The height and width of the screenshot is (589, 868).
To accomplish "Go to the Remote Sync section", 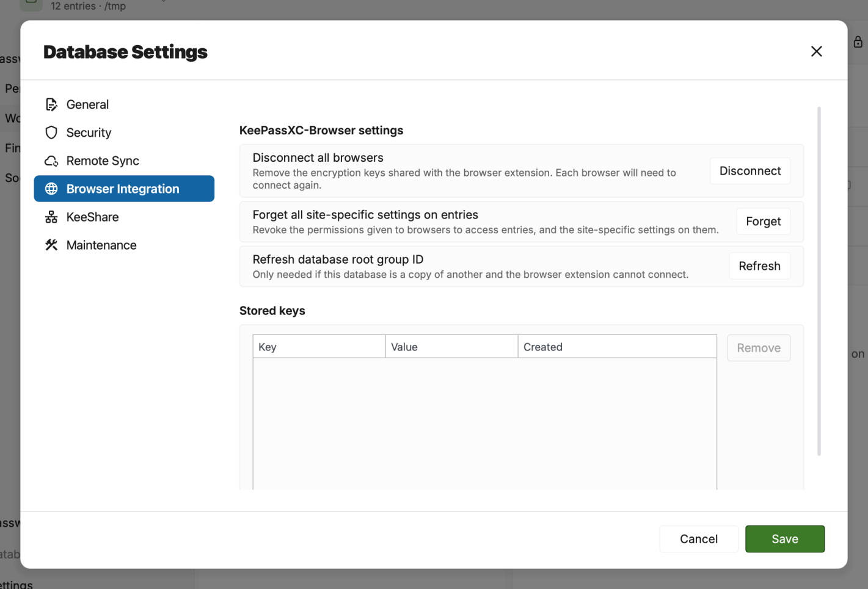I will (x=124, y=161).
